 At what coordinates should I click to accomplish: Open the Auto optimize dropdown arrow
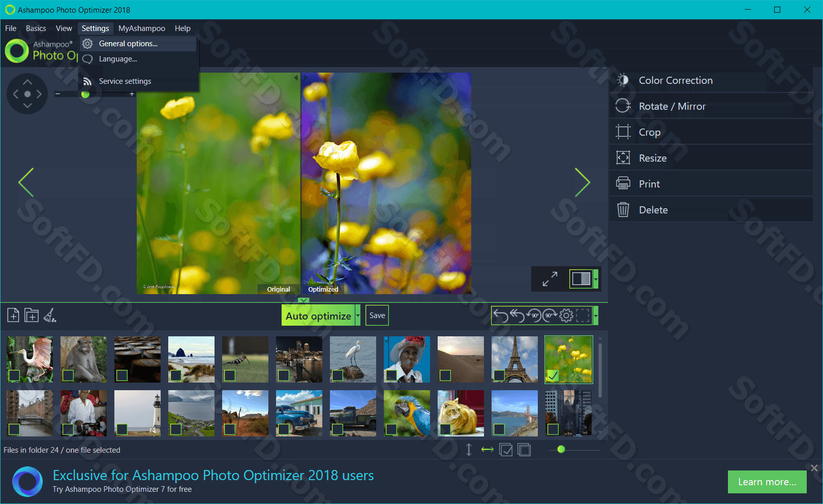[x=358, y=316]
